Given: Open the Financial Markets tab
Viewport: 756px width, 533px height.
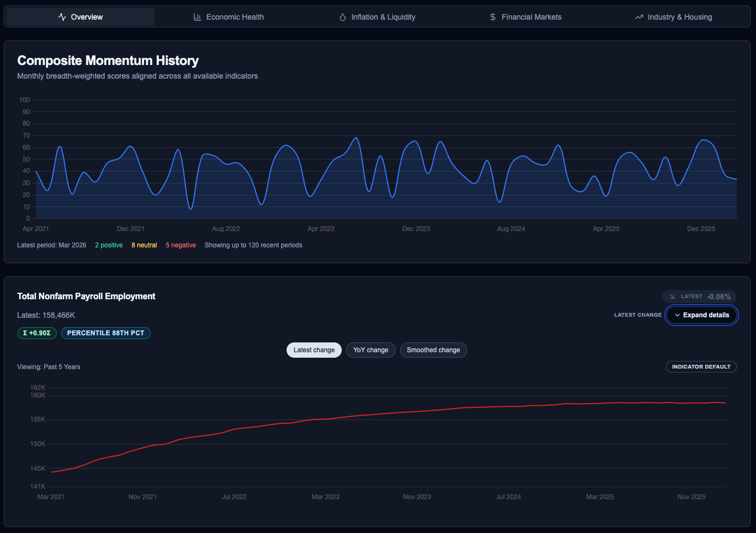Looking at the screenshot, I should pos(525,17).
